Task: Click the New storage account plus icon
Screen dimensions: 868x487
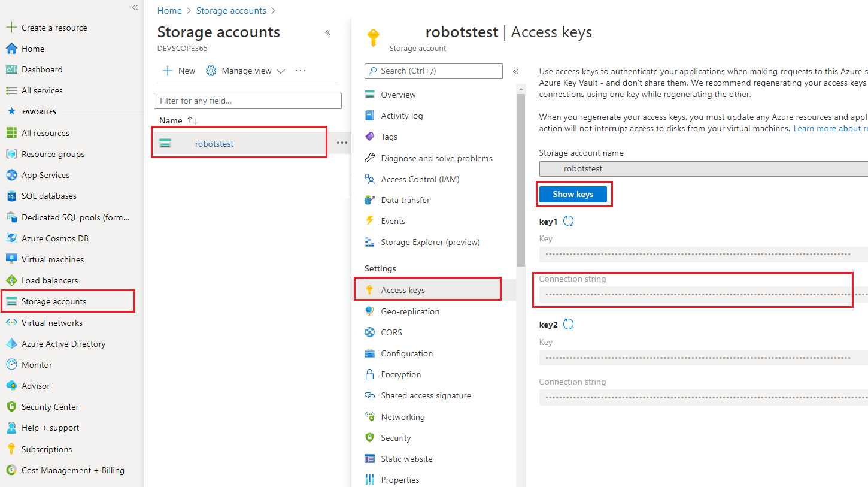Action: (166, 71)
